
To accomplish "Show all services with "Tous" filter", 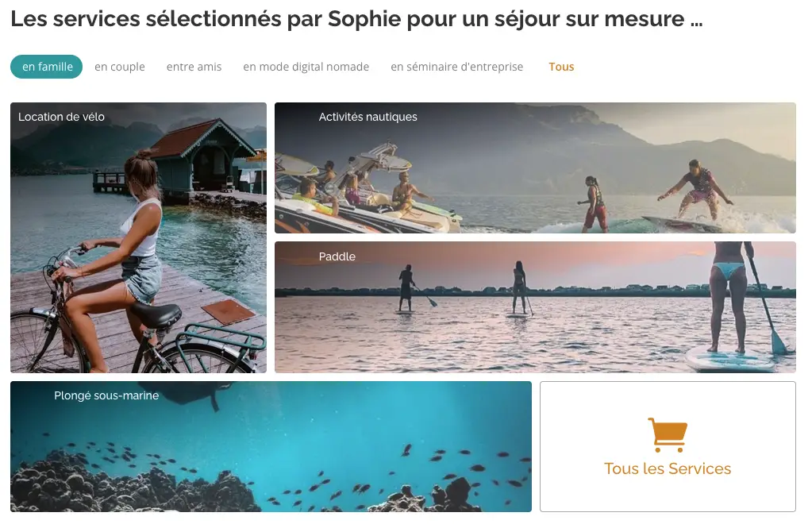I will point(561,67).
